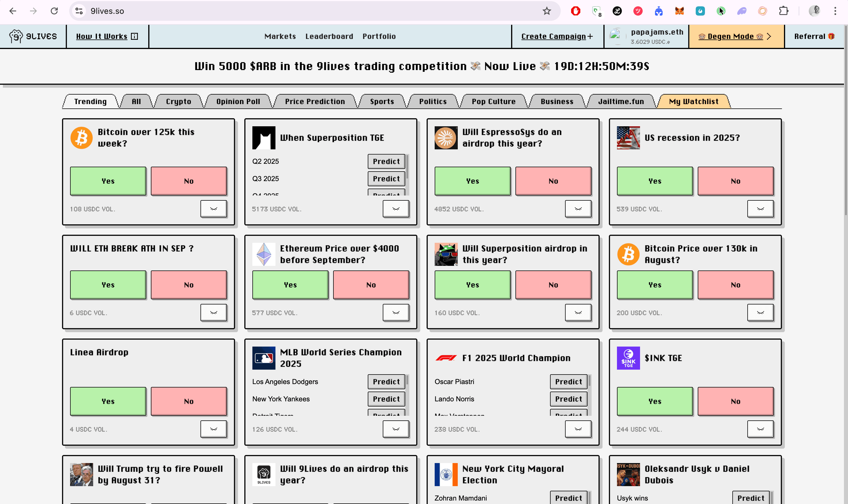Toggle watchlist for $INK TGE market
Viewport: 848px width, 504px height.
pyautogui.click(x=760, y=429)
